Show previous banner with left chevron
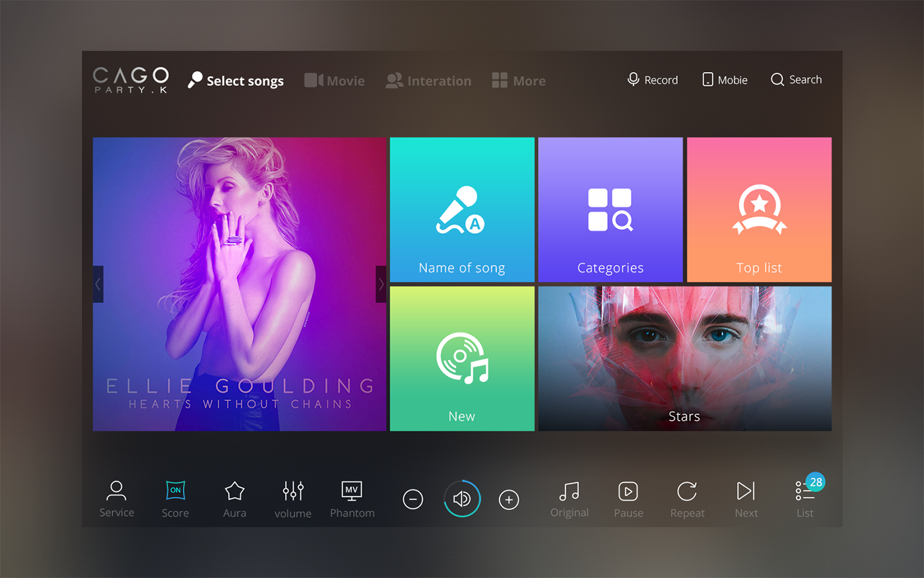Screen dimensions: 924x578 tap(98, 284)
